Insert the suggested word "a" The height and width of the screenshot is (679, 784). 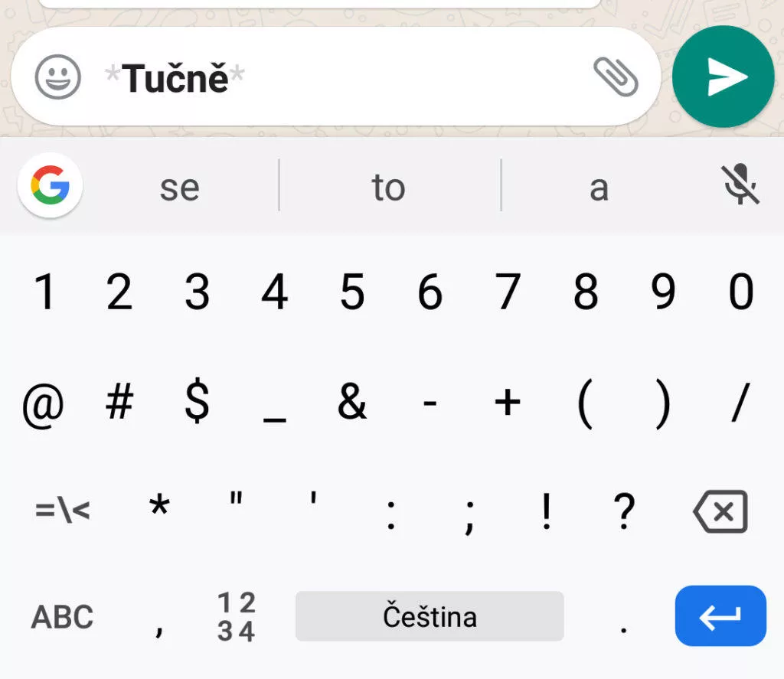(x=599, y=188)
